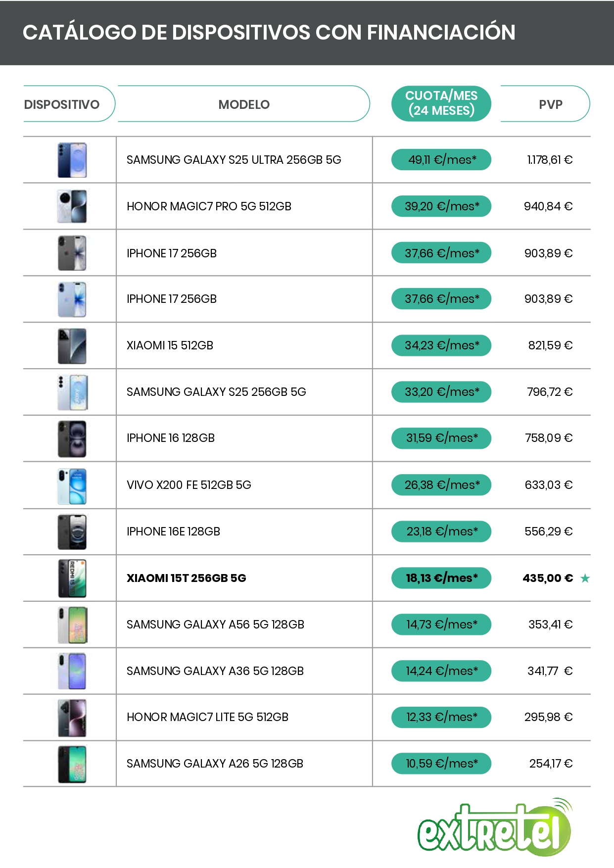
Task: Click the Xiaomi 15T phone thumbnail
Action: (72, 578)
